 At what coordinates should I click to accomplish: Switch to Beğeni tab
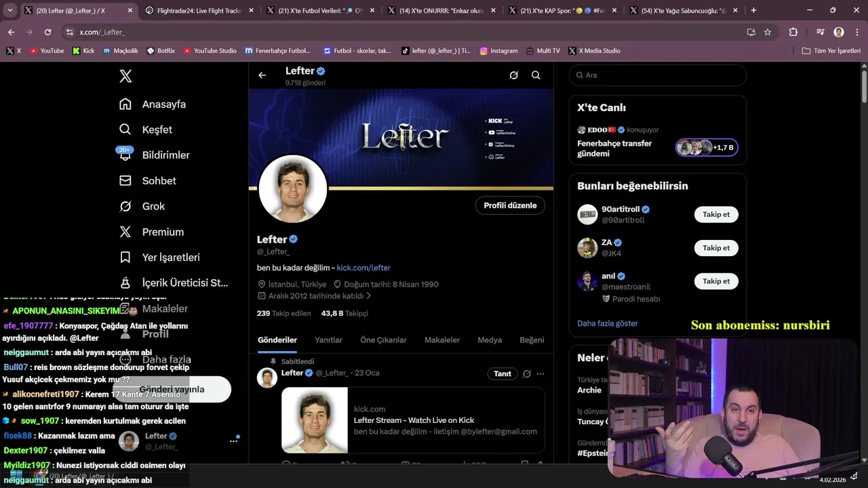(532, 340)
